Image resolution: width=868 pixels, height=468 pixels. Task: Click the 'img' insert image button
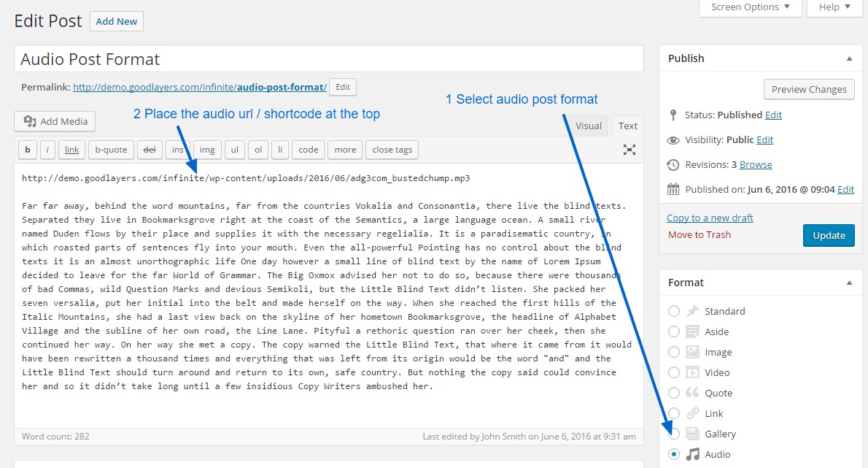click(x=207, y=150)
